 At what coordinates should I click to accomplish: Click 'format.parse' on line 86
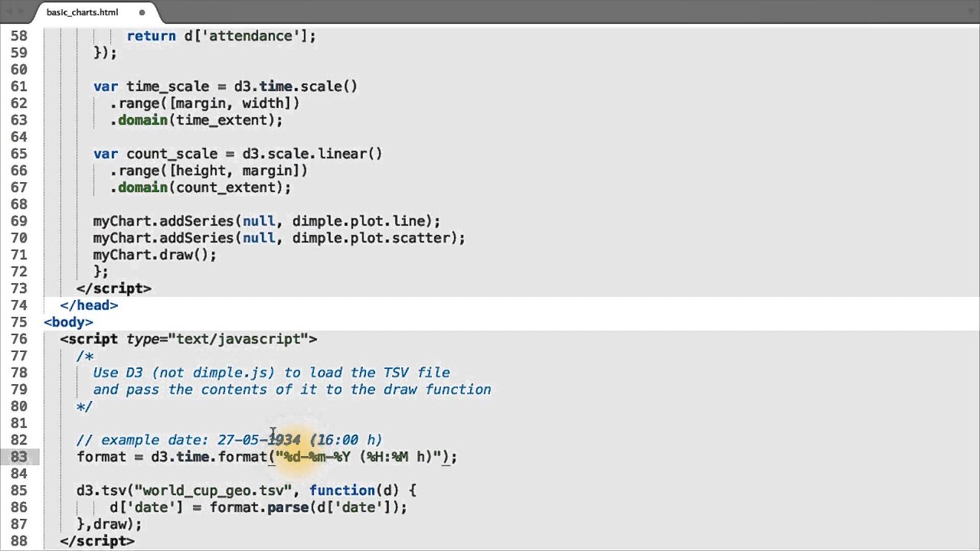pos(259,507)
